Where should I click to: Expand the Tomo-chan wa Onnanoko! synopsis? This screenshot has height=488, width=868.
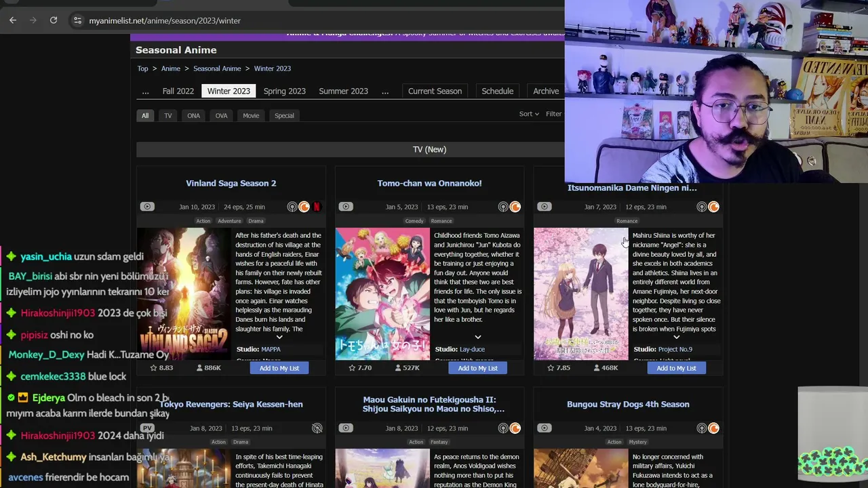[478, 337]
